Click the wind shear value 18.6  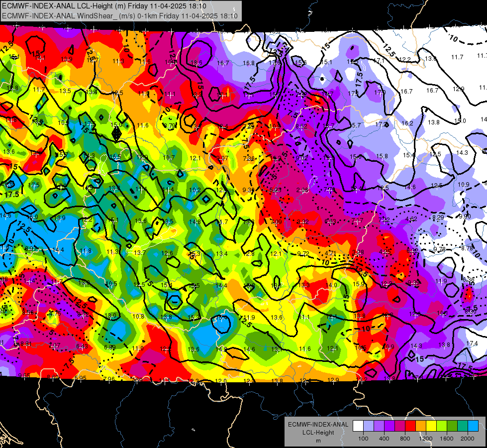(196, 63)
